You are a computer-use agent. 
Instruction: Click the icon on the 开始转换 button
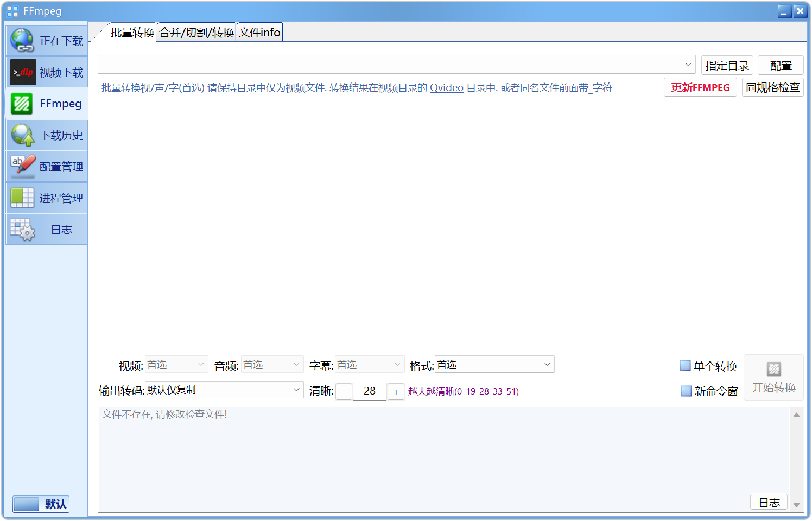click(x=774, y=370)
